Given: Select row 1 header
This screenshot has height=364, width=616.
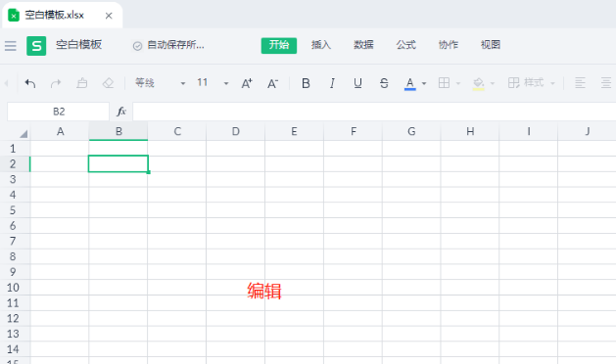Looking at the screenshot, I should [x=15, y=149].
